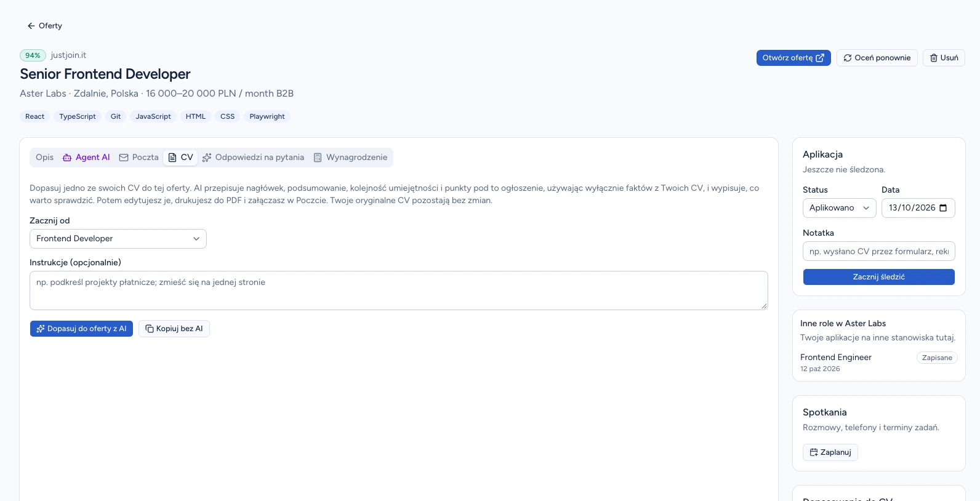Viewport: 980px width, 501px height.
Task: Click sparkle icon of Odpowiedzi na pytania tab
Action: [x=207, y=158]
